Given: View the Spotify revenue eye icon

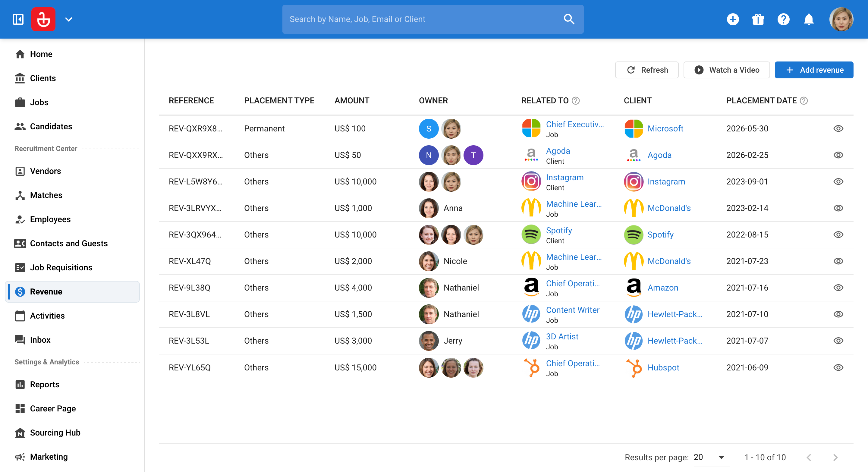Looking at the screenshot, I should click(838, 235).
